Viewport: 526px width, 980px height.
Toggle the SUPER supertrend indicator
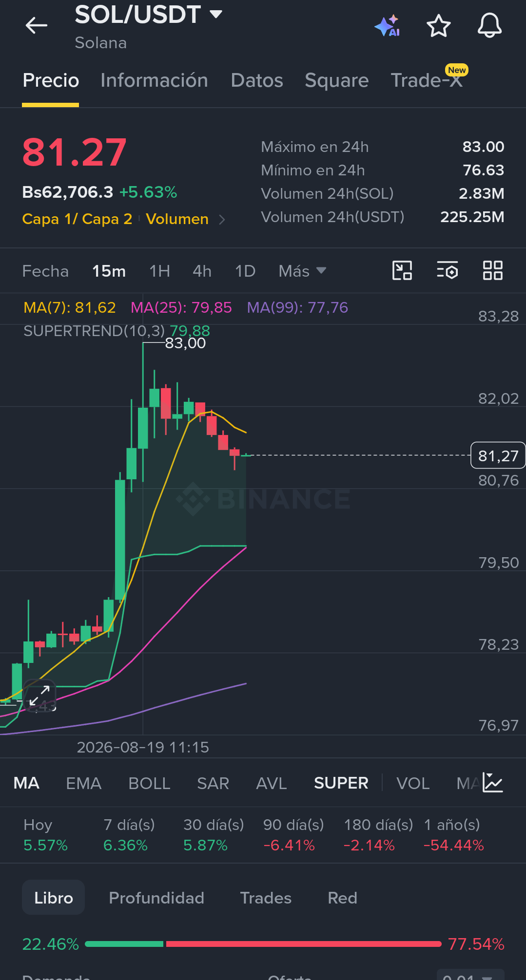pyautogui.click(x=341, y=783)
